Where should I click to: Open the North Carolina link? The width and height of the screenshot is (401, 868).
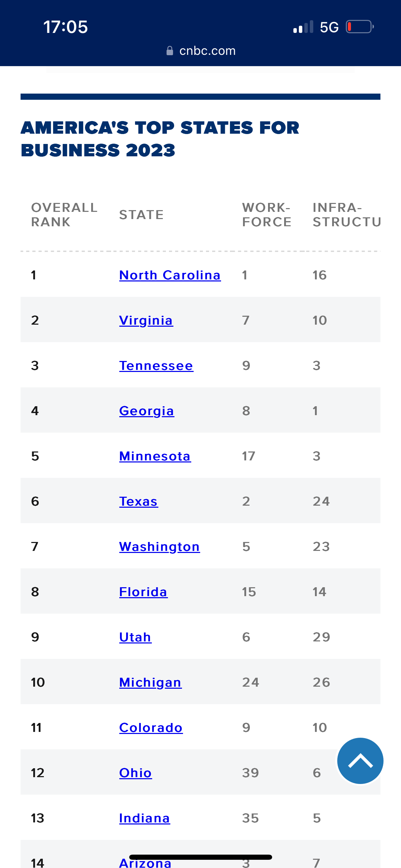point(170,275)
